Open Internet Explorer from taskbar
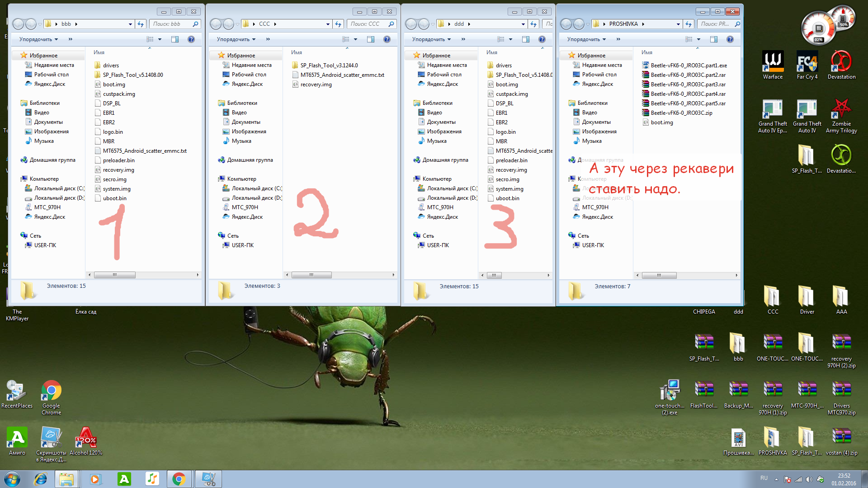 tap(41, 479)
